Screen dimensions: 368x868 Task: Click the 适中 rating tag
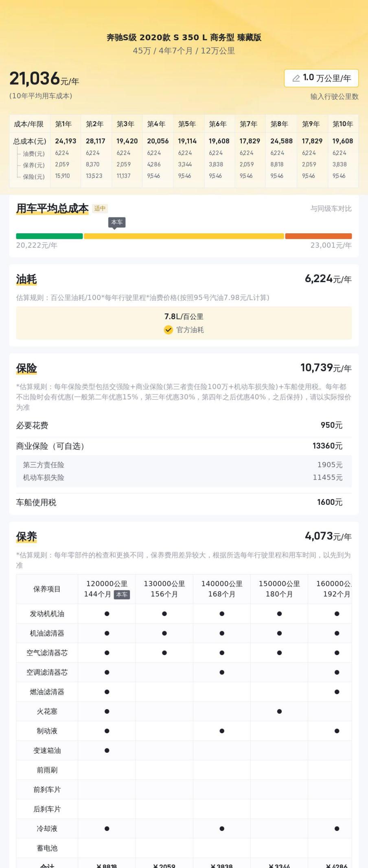pos(100,208)
